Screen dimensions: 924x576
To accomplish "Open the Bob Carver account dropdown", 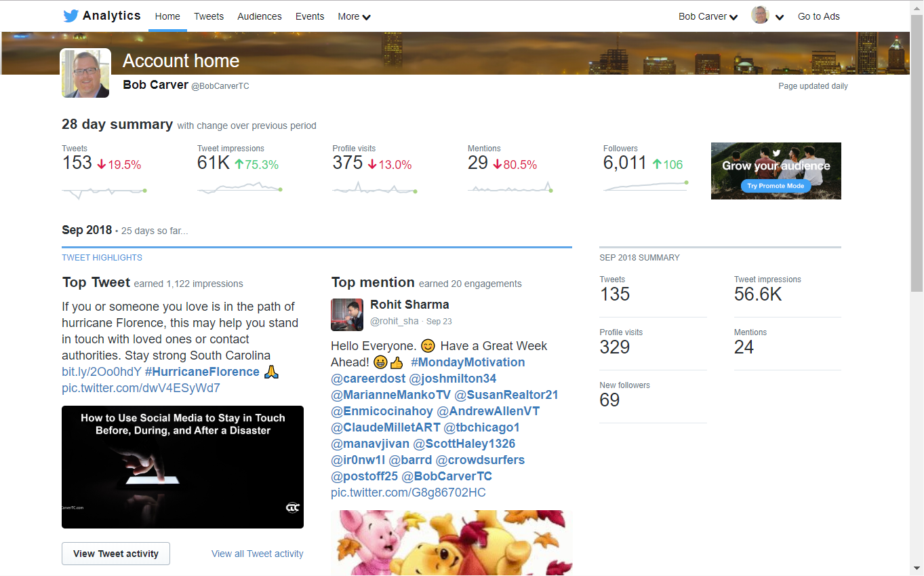I will tap(708, 16).
